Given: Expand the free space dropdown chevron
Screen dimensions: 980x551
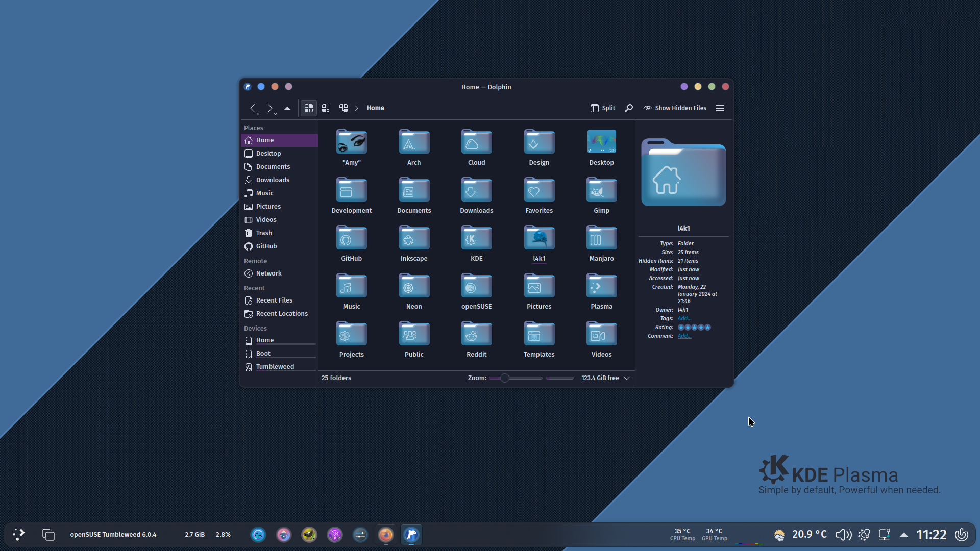Looking at the screenshot, I should tap(627, 378).
